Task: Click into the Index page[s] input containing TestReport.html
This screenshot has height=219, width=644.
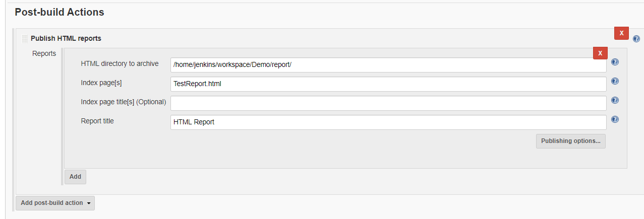Action: [x=388, y=84]
